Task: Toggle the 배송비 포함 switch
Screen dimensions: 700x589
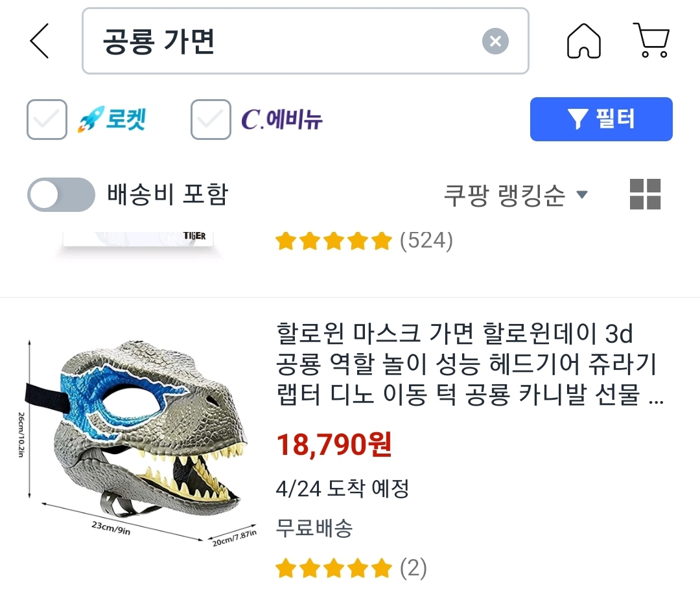Action: (x=61, y=194)
